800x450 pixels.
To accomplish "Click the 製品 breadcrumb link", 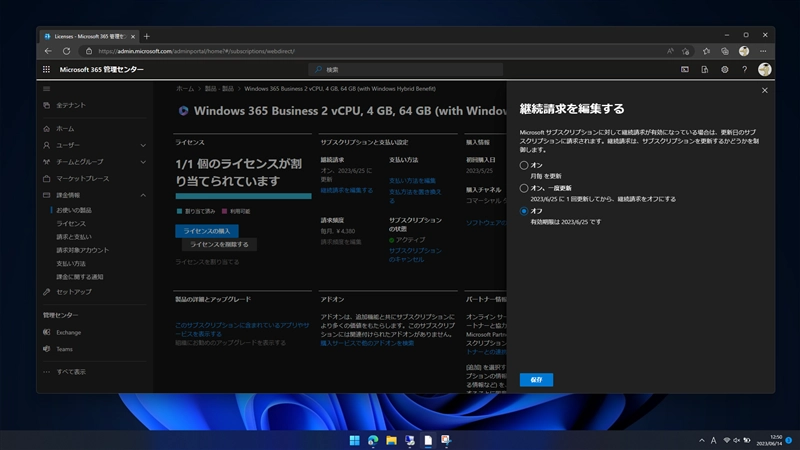I will click(219, 89).
